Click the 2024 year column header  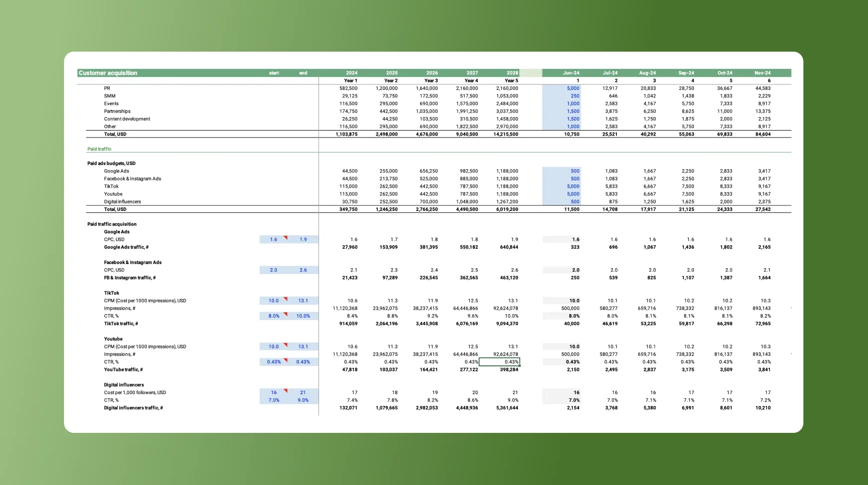point(351,73)
